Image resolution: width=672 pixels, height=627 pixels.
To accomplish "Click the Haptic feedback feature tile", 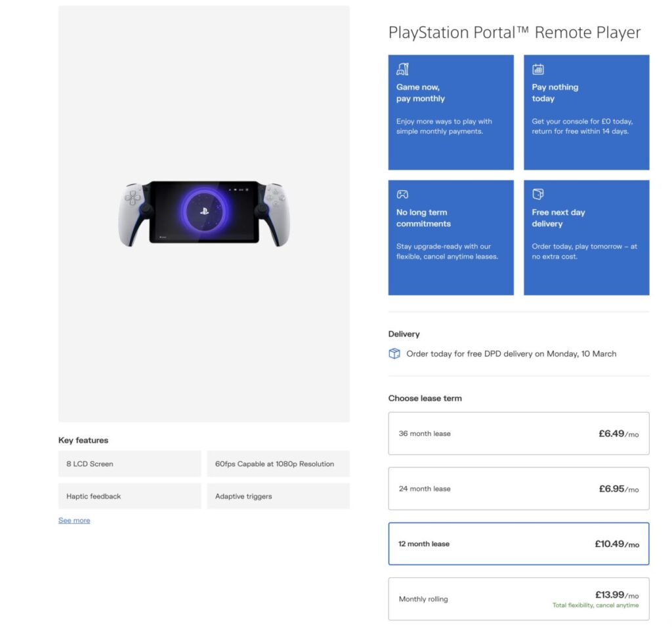I will tap(129, 496).
